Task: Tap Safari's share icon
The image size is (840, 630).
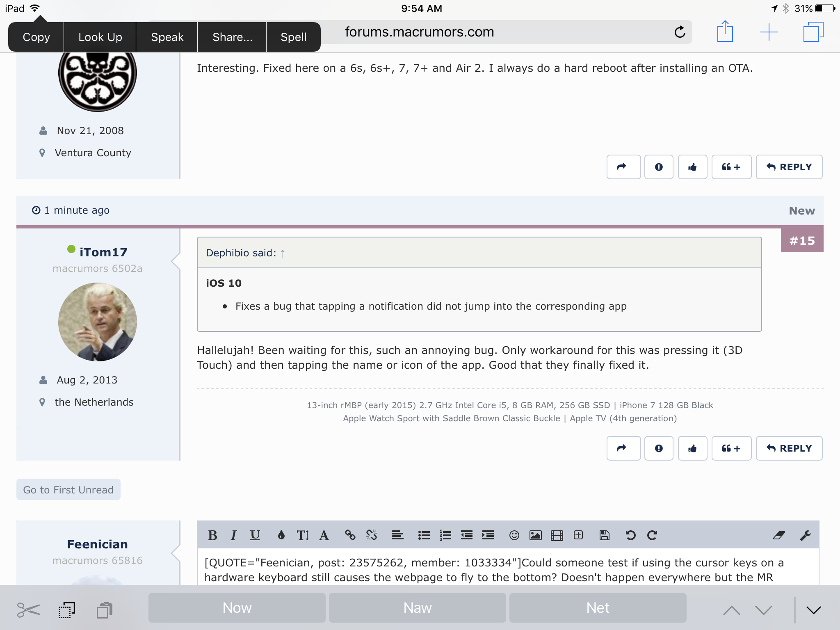Action: 725,32
